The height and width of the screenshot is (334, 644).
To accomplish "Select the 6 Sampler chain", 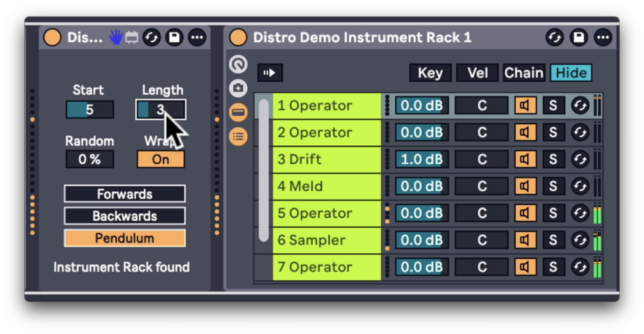I will pyautogui.click(x=327, y=240).
